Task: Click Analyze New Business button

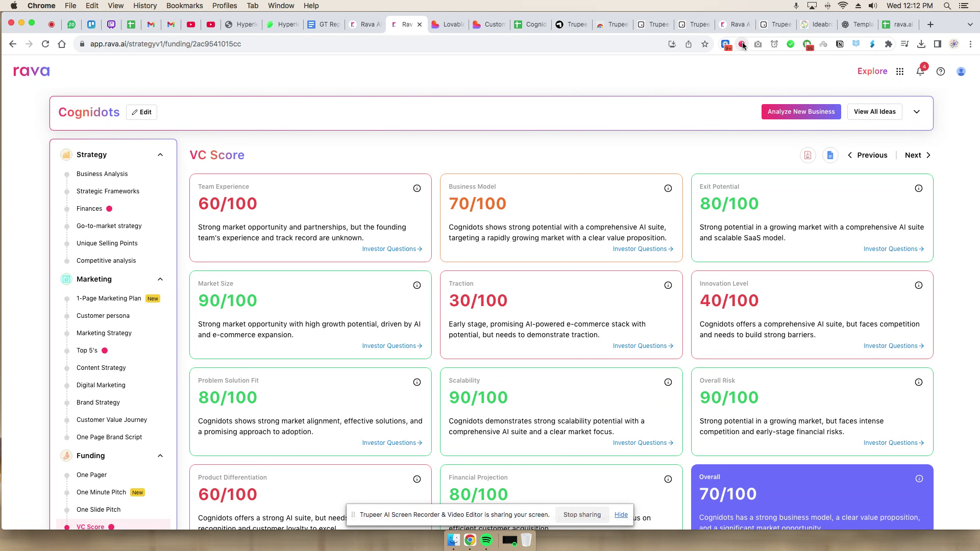Action: (x=801, y=111)
